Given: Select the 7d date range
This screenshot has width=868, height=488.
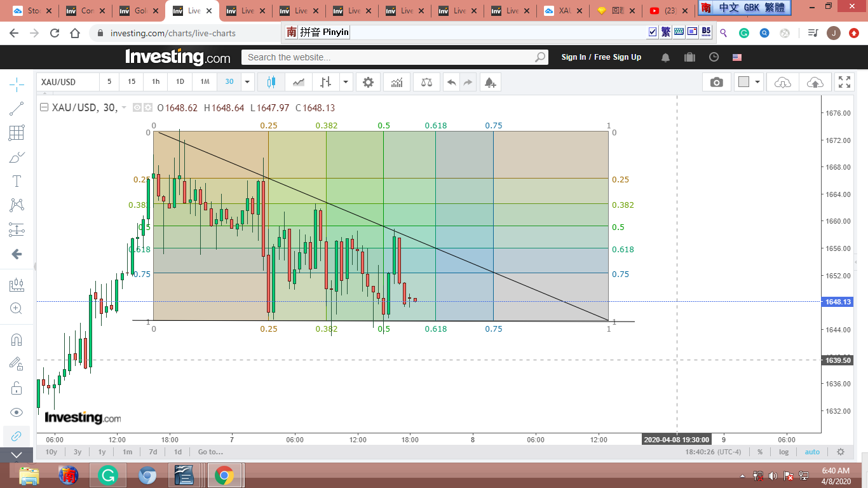Looking at the screenshot, I should 153,452.
